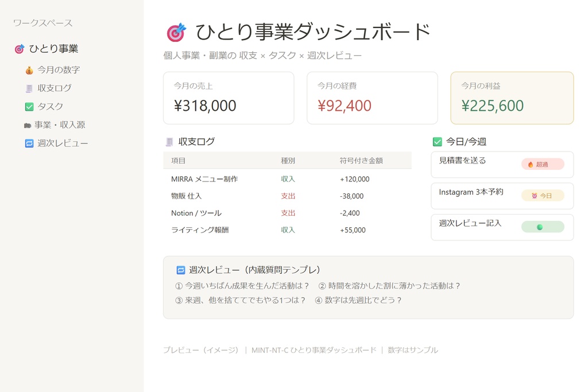Open the 今月の利益 ¥225,600 card
This screenshot has width=588, height=392.
point(512,98)
